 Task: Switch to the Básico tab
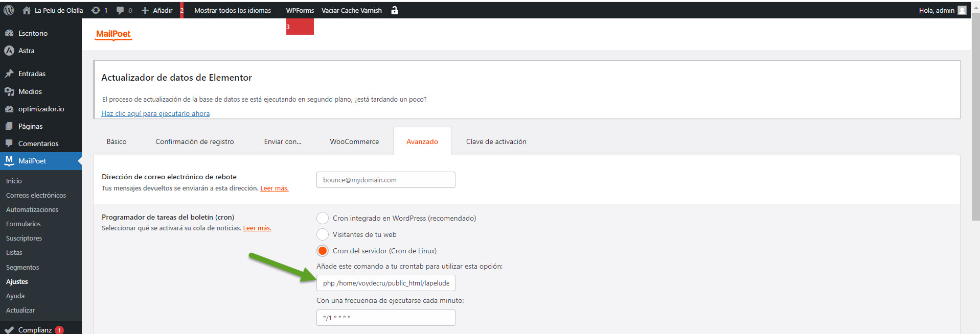[117, 141]
